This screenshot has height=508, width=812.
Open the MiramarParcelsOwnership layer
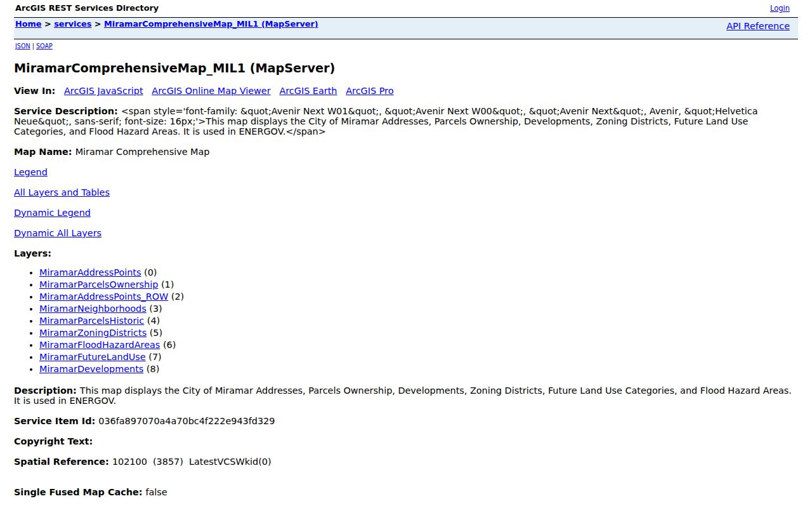click(x=99, y=284)
